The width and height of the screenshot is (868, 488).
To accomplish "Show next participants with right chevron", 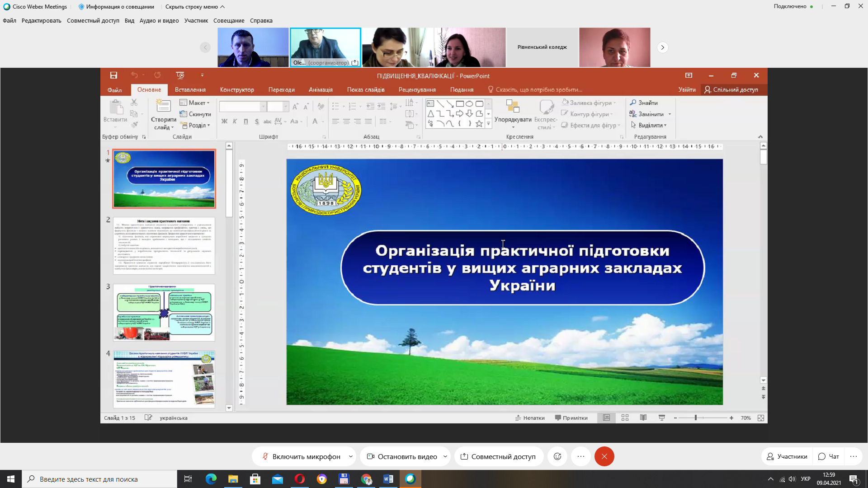I will (x=662, y=47).
